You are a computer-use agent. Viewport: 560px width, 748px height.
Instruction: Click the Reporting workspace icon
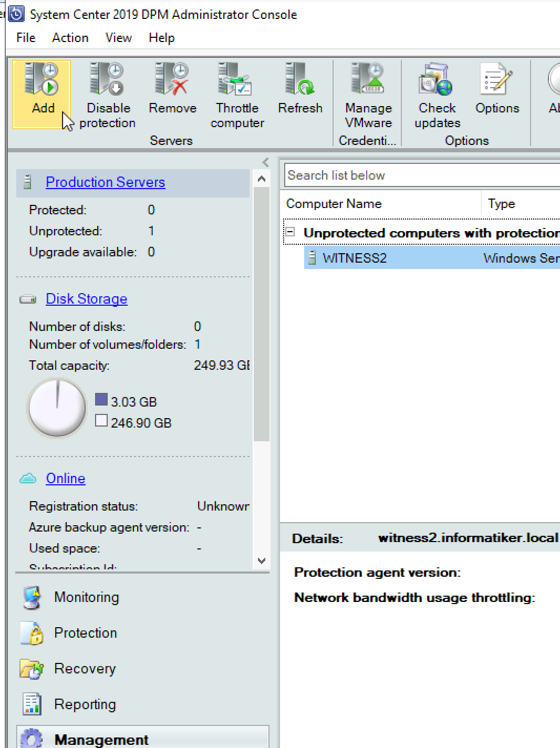(x=32, y=704)
